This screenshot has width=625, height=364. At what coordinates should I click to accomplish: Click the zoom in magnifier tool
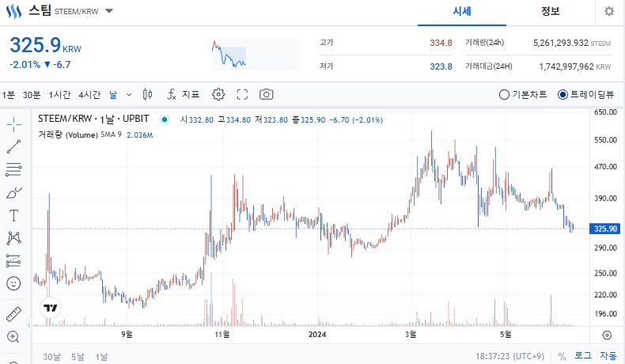coord(13,337)
